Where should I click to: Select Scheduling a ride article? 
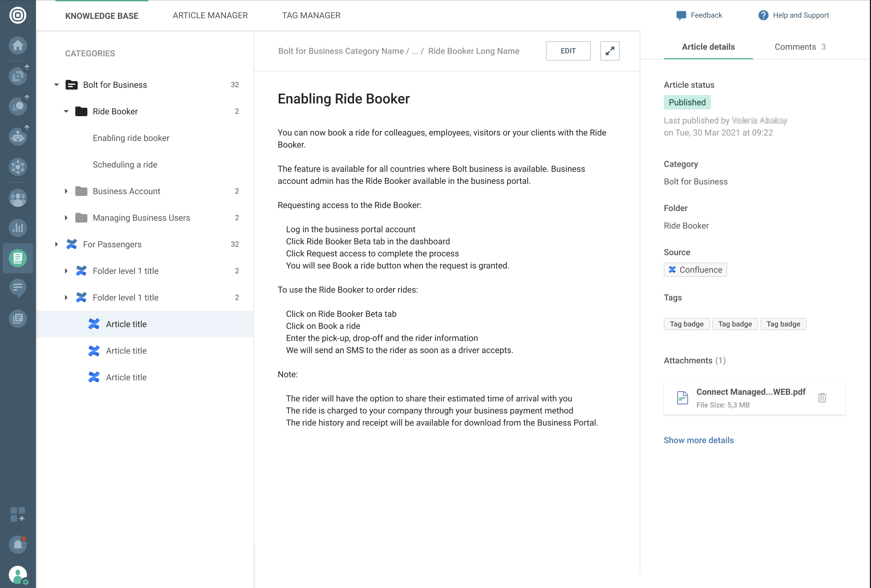tap(125, 164)
